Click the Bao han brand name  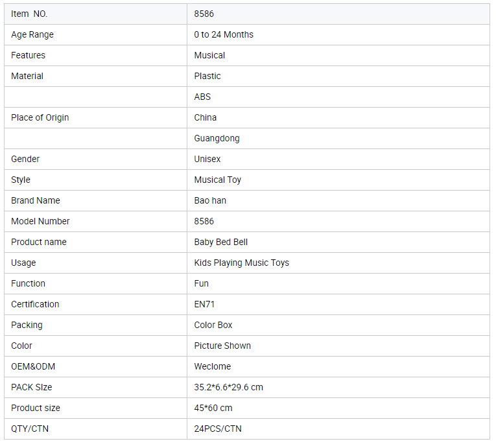(x=210, y=200)
